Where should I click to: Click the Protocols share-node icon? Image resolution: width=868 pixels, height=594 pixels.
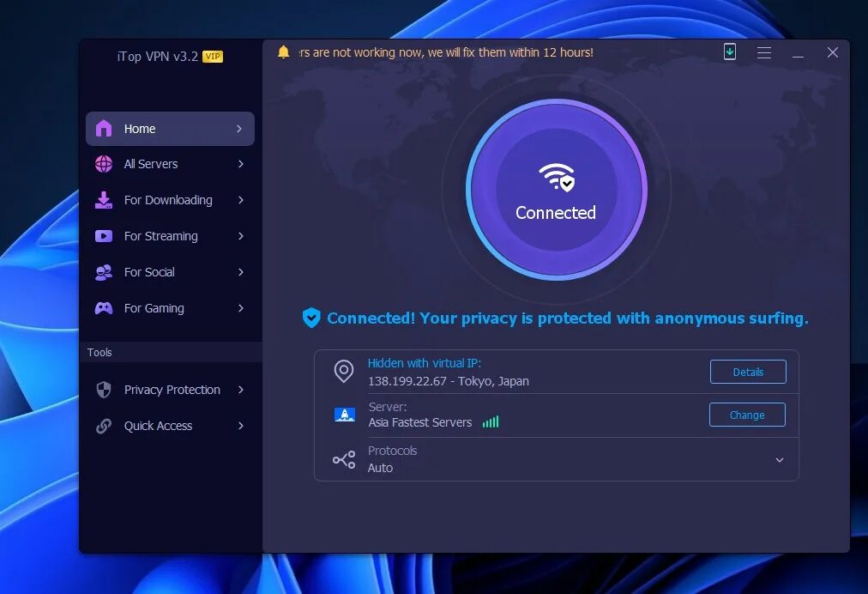click(344, 459)
